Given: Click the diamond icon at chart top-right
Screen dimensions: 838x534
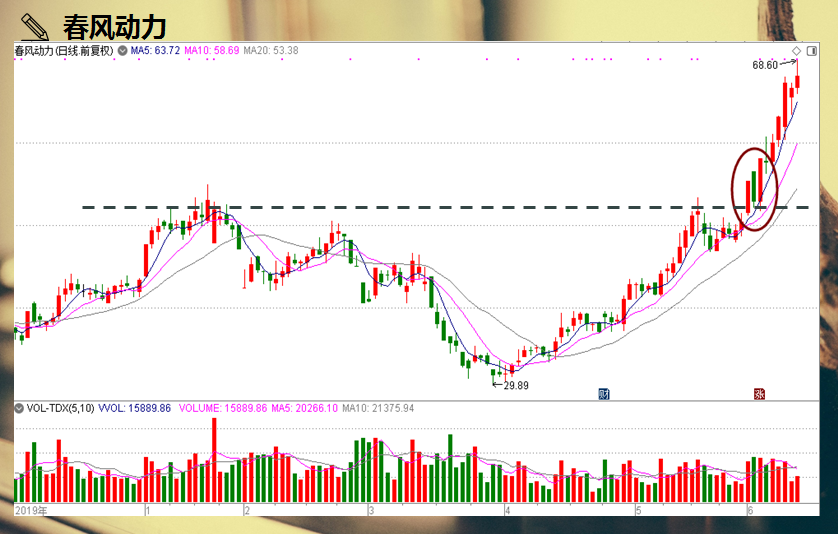Looking at the screenshot, I should (x=796, y=50).
